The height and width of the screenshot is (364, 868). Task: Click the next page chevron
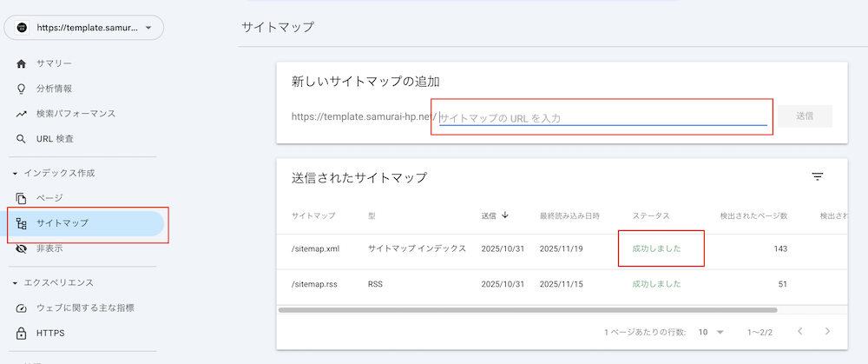827,331
